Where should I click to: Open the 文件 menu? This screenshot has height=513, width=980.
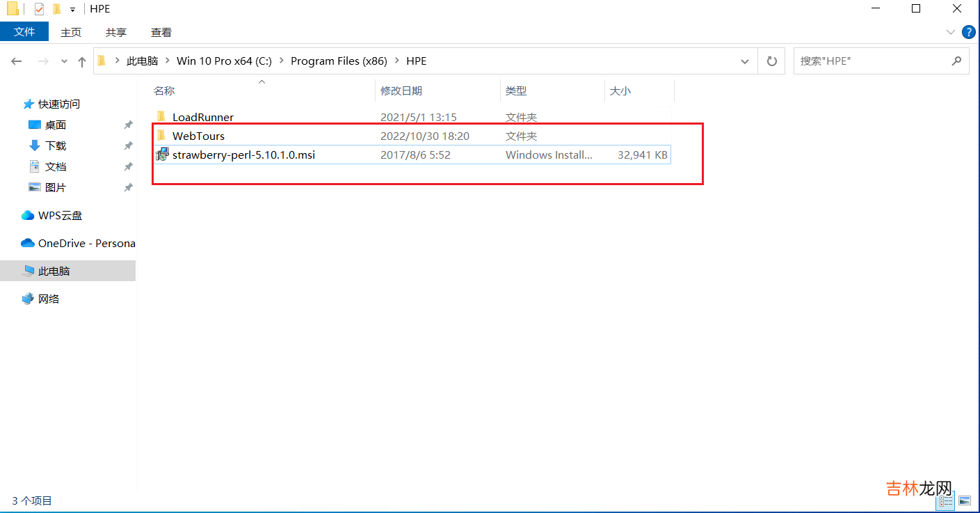click(24, 32)
